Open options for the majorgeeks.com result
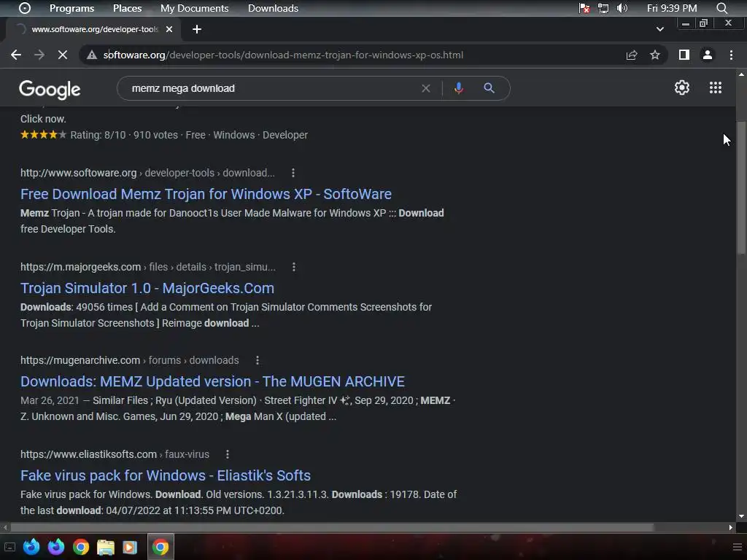The width and height of the screenshot is (747, 560). (294, 267)
